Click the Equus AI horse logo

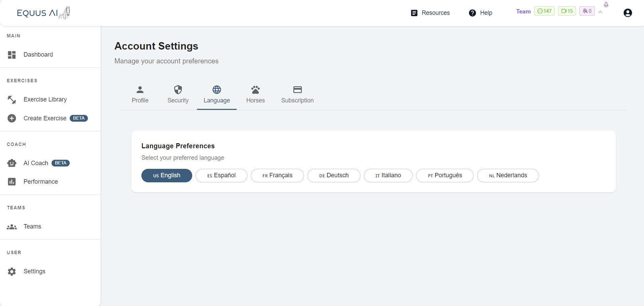click(x=44, y=13)
